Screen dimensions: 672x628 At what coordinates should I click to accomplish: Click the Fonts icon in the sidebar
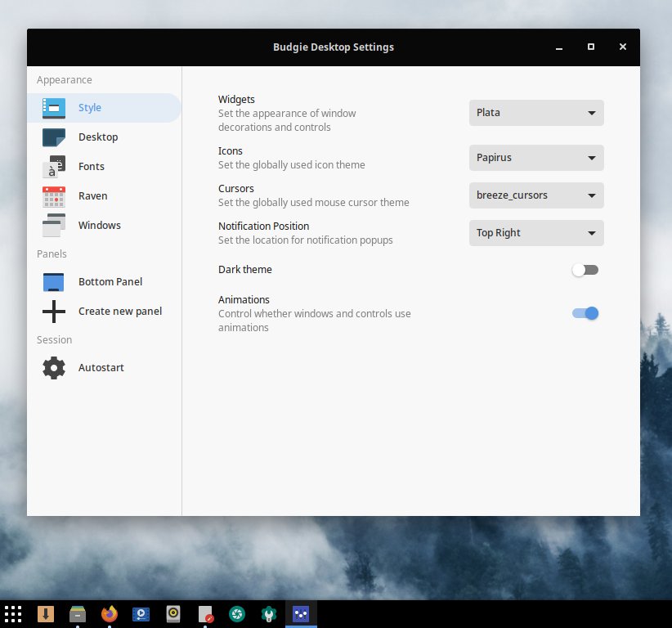tap(53, 166)
